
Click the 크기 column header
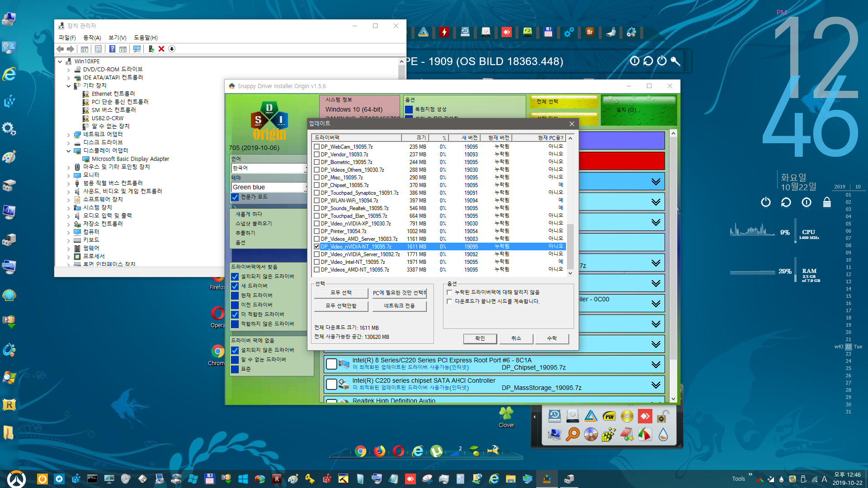[415, 137]
